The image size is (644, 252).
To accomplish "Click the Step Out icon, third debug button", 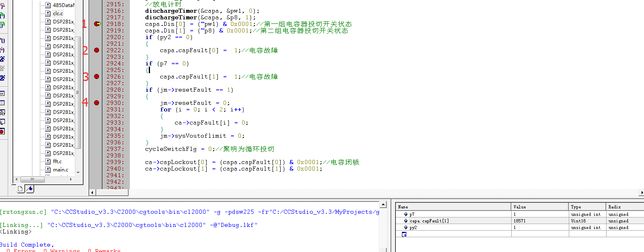I will [2, 25].
